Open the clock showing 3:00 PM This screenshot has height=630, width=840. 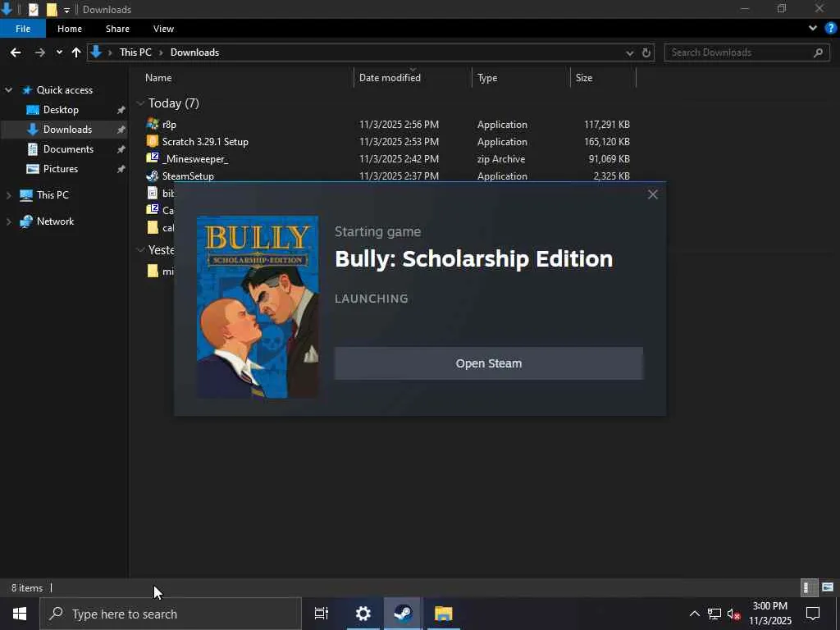click(x=769, y=614)
